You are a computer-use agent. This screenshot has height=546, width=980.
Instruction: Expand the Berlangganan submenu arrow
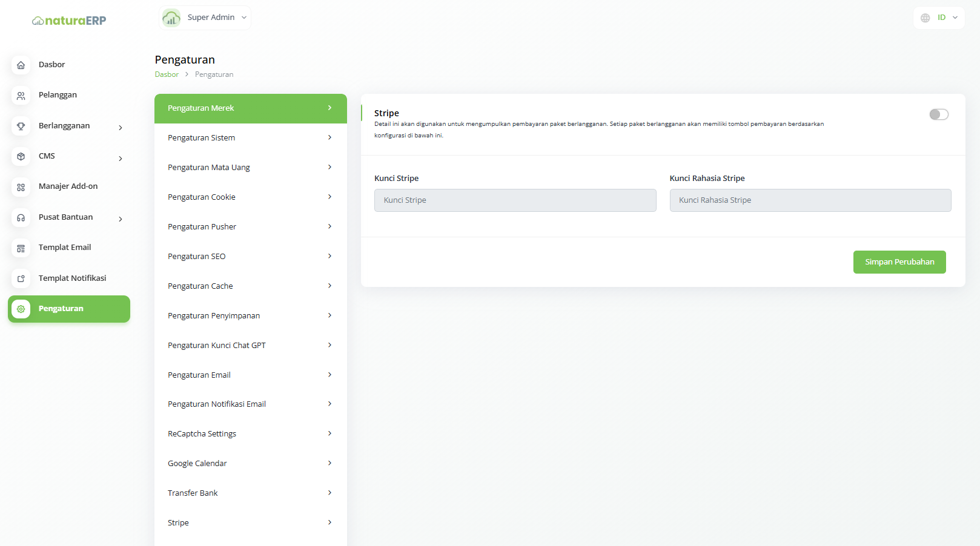[x=121, y=128]
